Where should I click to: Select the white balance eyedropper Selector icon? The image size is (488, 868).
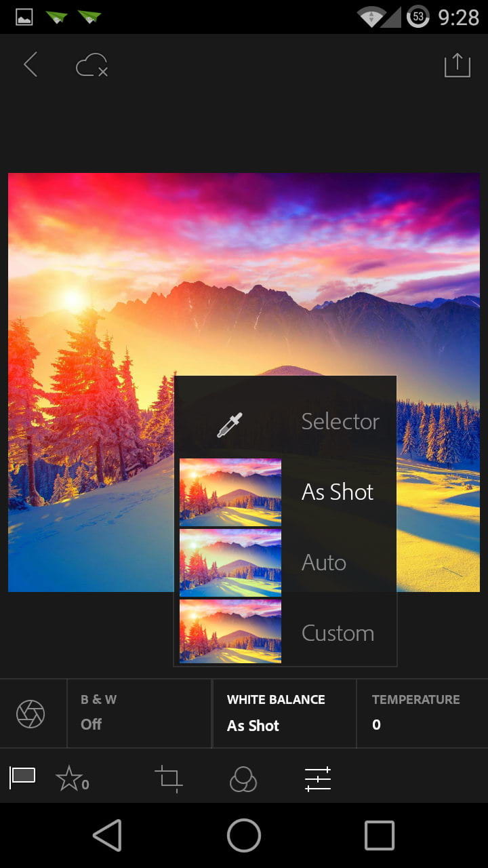(230, 425)
